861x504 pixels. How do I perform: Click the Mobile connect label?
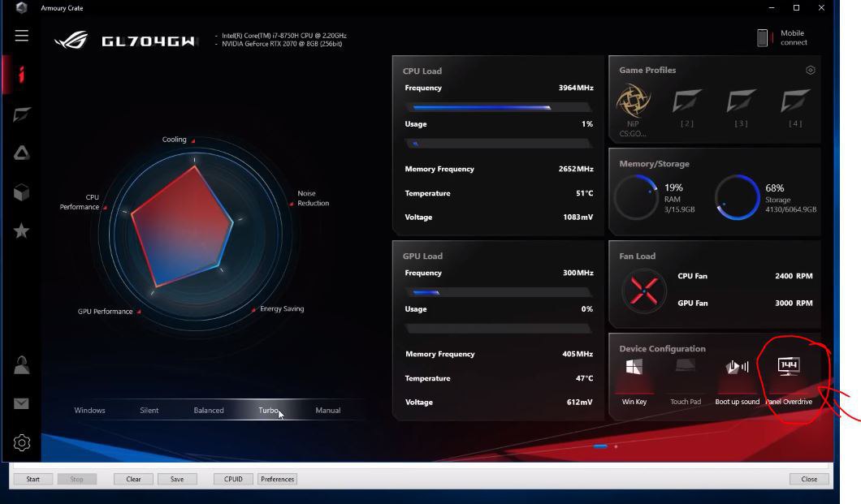(x=794, y=38)
